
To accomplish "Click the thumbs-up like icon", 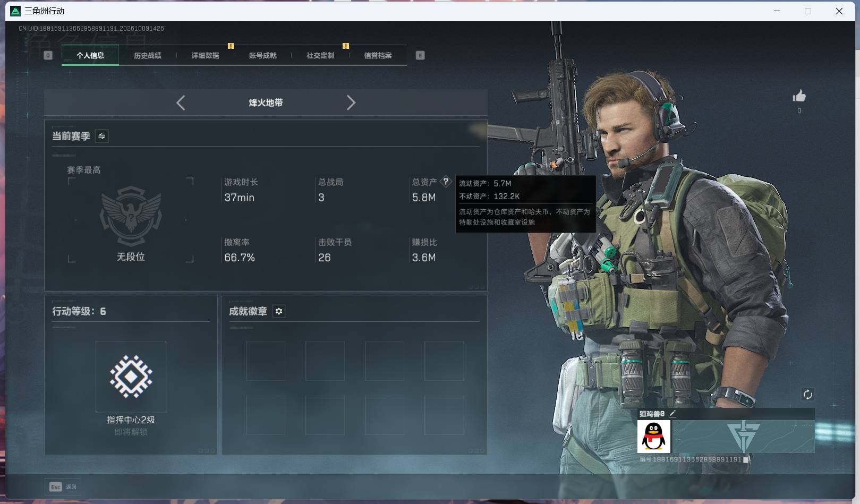I will [799, 96].
